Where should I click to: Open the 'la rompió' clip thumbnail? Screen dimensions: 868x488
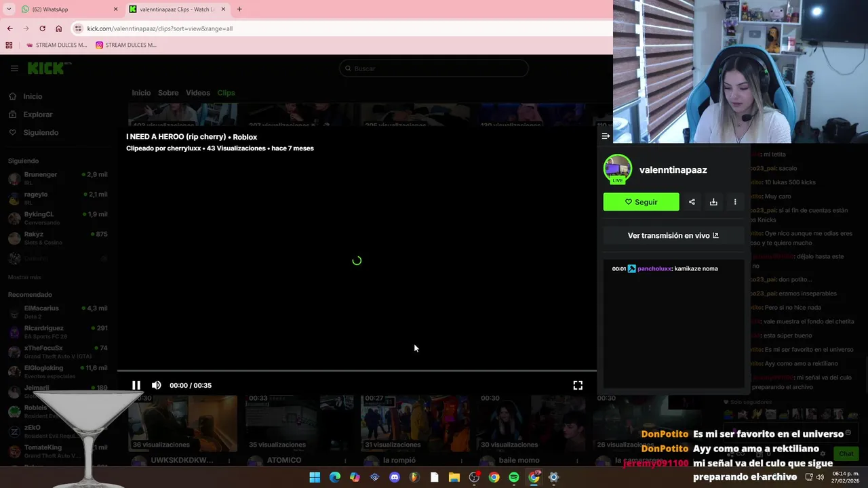click(x=415, y=423)
